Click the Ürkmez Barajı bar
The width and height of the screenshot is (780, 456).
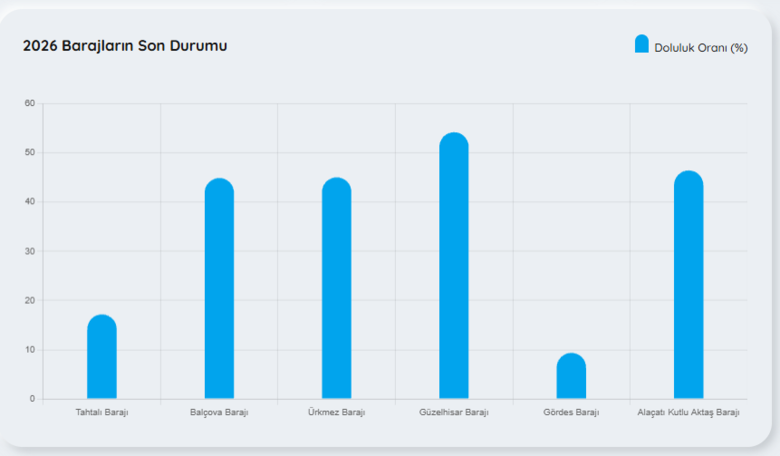[x=336, y=290]
